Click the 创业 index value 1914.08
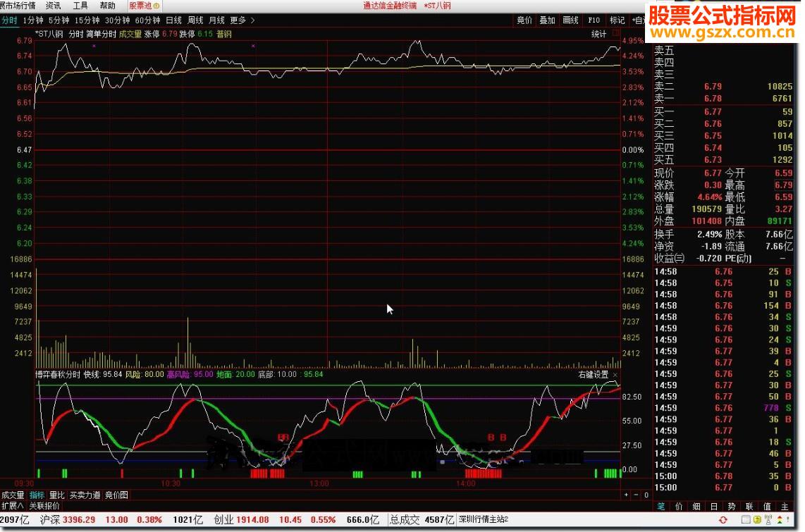This screenshot has width=805, height=532. 253,520
